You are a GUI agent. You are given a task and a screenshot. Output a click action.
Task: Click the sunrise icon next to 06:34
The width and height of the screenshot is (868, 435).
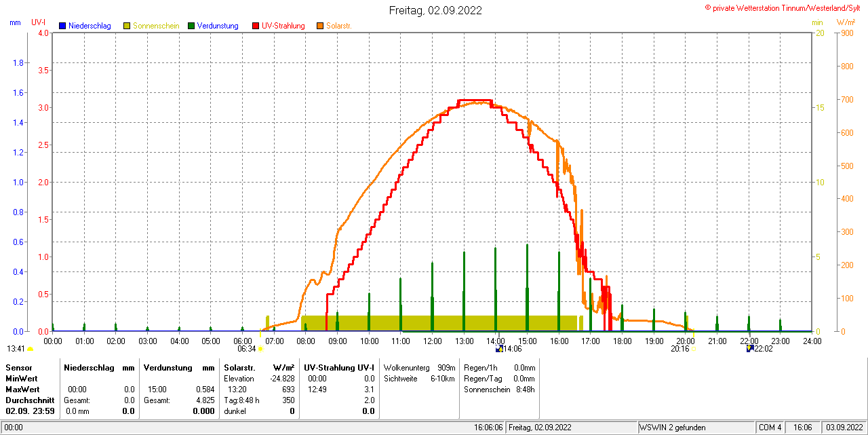[x=260, y=349]
